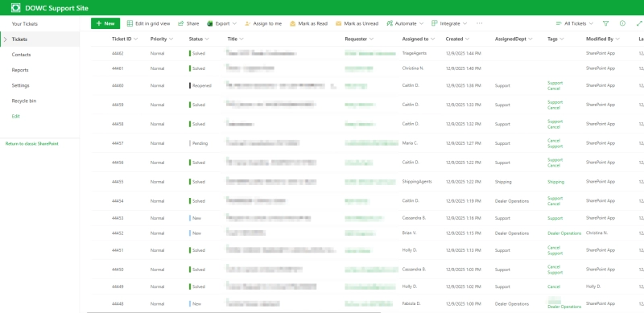Open Reports in the sidebar

(x=20, y=70)
